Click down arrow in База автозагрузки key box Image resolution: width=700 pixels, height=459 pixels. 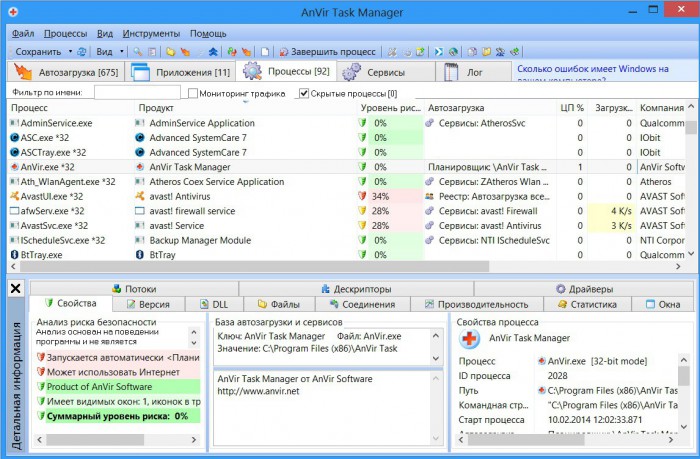point(436,359)
